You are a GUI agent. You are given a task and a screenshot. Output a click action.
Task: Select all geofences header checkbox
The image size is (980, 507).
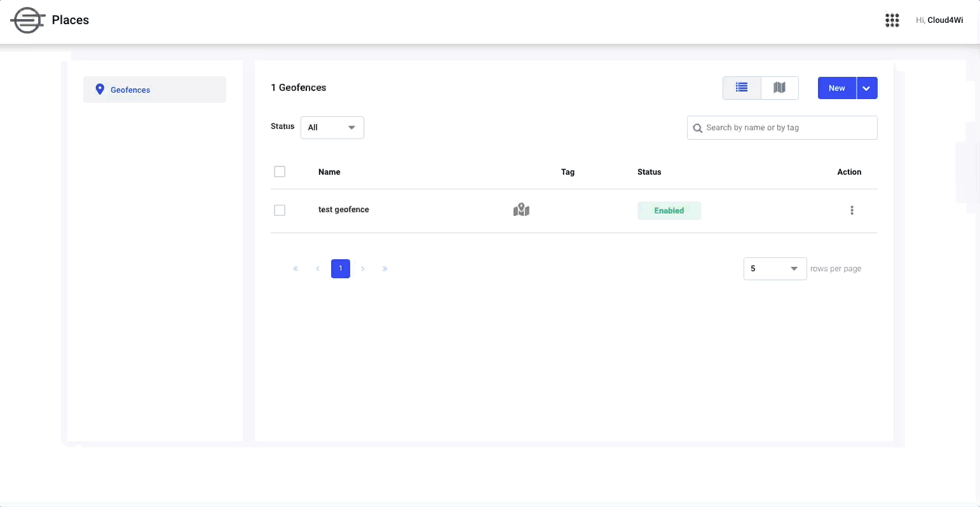tap(280, 172)
